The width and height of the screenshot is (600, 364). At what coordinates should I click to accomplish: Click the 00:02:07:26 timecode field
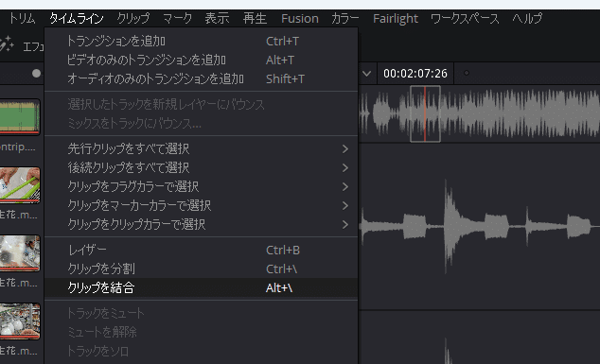415,74
